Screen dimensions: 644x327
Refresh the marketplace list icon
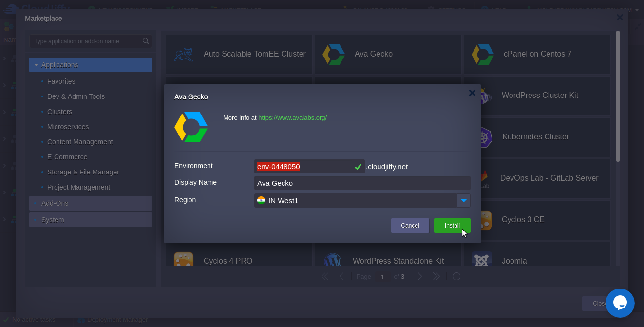pyautogui.click(x=456, y=276)
